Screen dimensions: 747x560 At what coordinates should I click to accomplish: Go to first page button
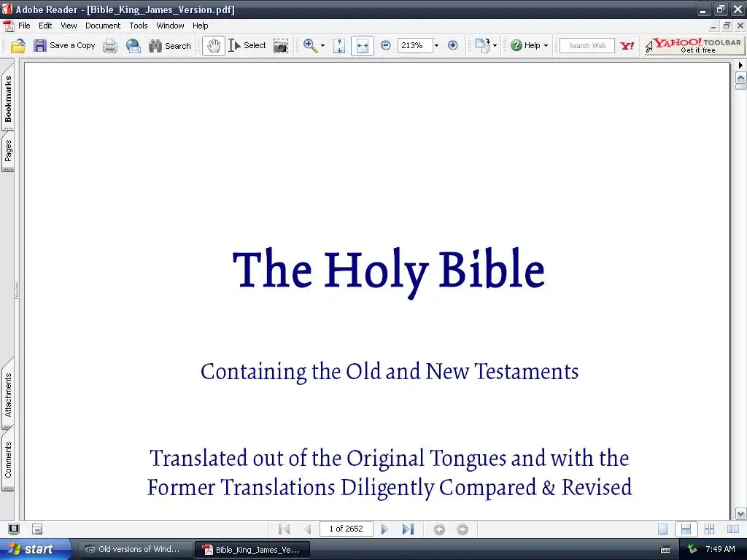pos(284,529)
